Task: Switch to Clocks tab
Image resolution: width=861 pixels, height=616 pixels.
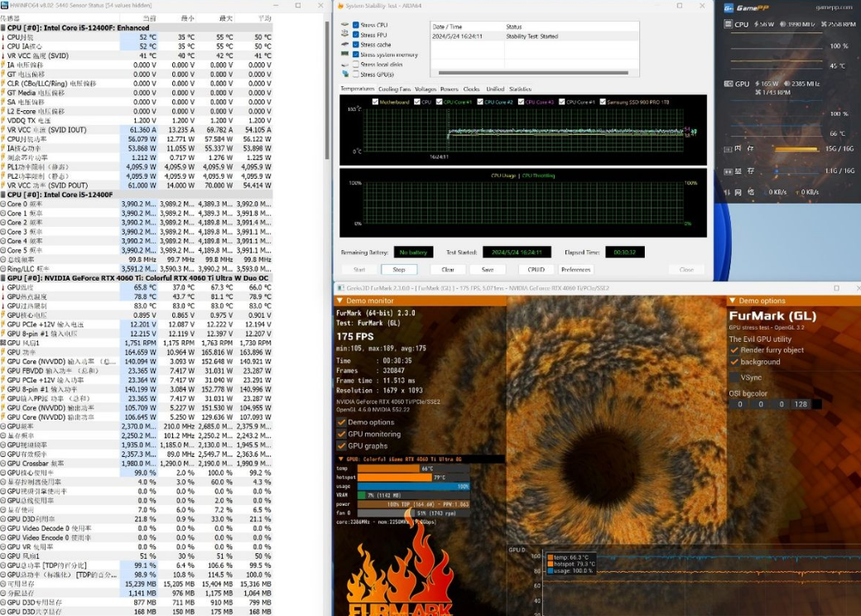Action: 472,89
